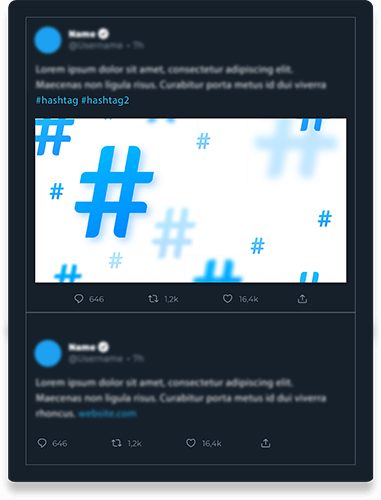Click the 16,4k like count on first tweet
381x500 pixels.
point(248,299)
